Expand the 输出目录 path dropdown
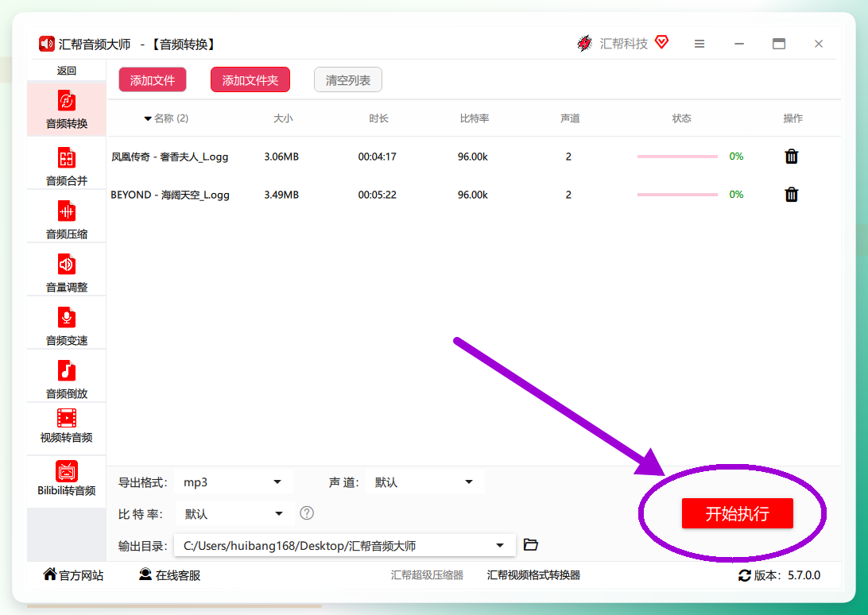868x615 pixels. 345,545
